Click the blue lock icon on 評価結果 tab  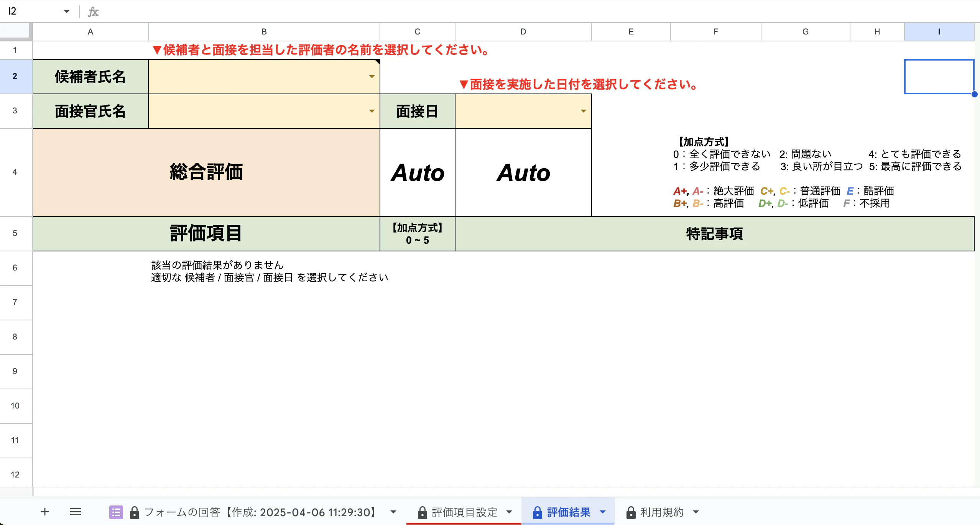(x=538, y=512)
